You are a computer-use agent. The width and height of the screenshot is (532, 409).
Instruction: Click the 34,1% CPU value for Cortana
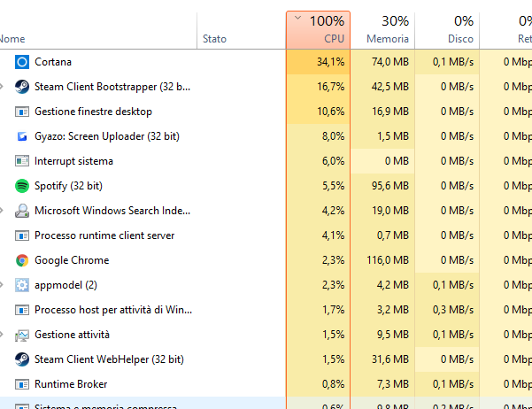click(330, 62)
